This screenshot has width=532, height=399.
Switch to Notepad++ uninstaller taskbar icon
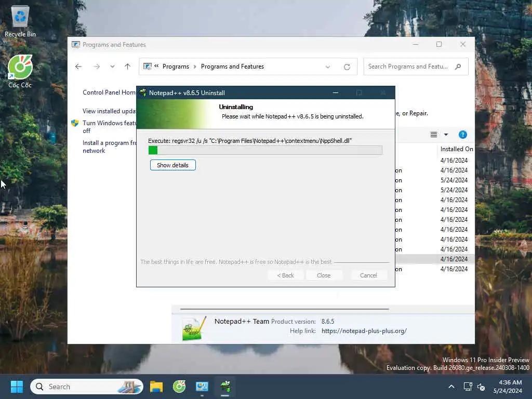(x=225, y=387)
